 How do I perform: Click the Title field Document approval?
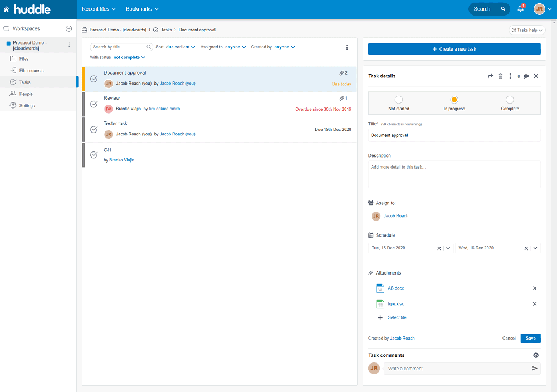click(x=454, y=135)
